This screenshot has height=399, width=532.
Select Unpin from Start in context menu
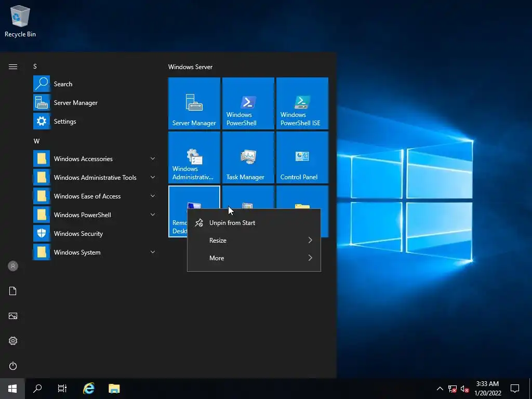254,222
